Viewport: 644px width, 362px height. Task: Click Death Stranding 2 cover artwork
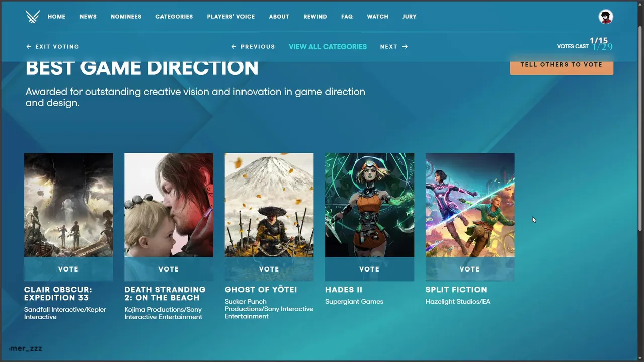(169, 205)
